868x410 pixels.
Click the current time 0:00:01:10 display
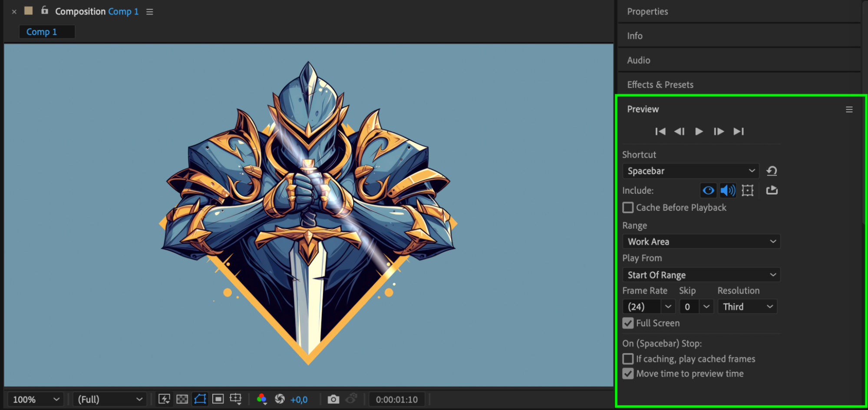pos(396,399)
